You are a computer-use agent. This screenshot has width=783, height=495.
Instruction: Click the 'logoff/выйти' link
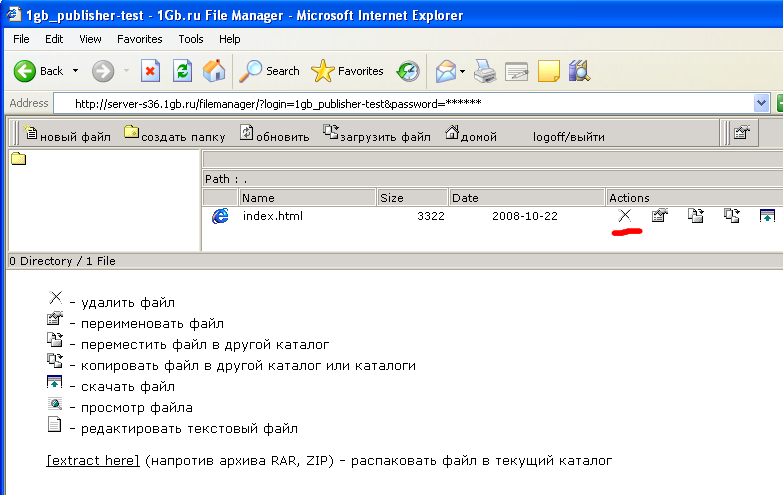[568, 136]
